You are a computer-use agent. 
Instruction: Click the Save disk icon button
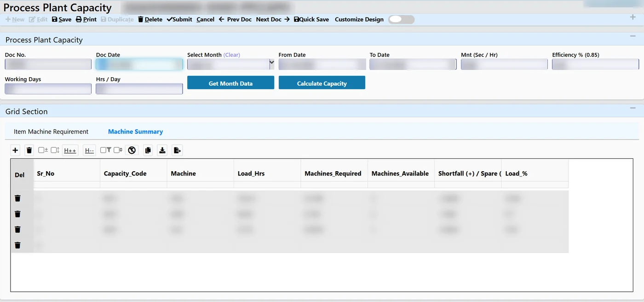tap(62, 19)
